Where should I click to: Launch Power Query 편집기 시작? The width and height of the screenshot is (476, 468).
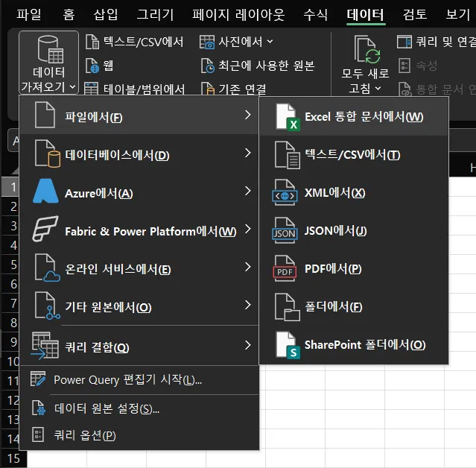(127, 380)
